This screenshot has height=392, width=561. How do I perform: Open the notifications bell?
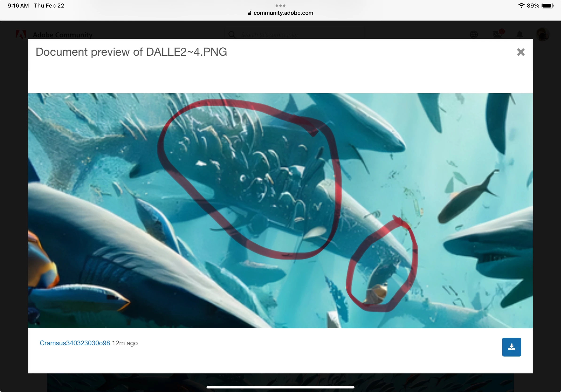click(x=519, y=35)
